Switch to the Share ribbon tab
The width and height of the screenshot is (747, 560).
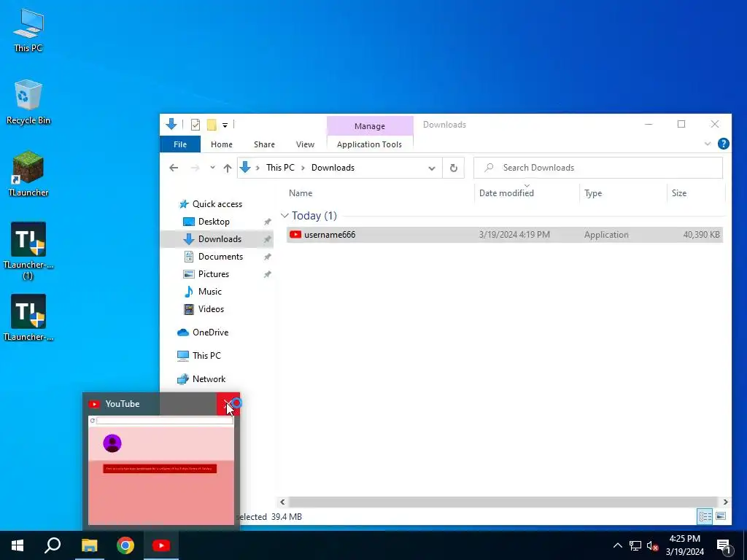pyautogui.click(x=264, y=144)
